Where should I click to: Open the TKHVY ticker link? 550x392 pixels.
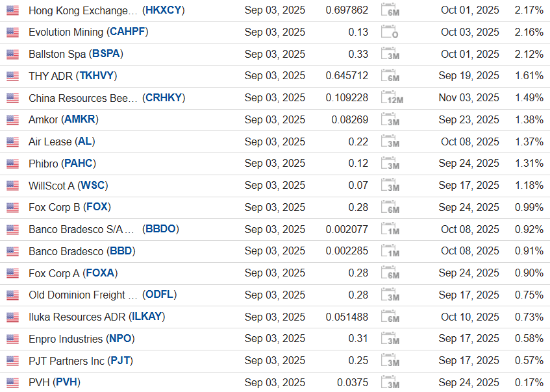click(x=97, y=76)
